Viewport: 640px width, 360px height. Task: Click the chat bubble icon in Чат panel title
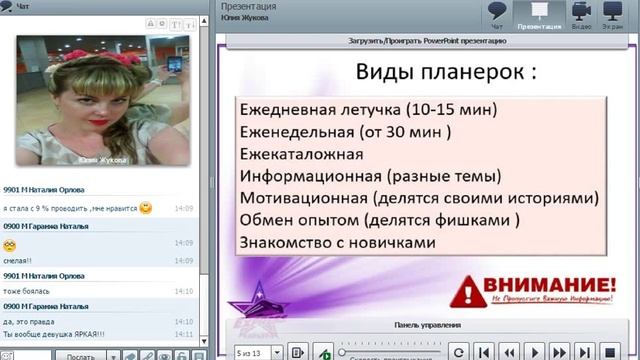point(6,7)
